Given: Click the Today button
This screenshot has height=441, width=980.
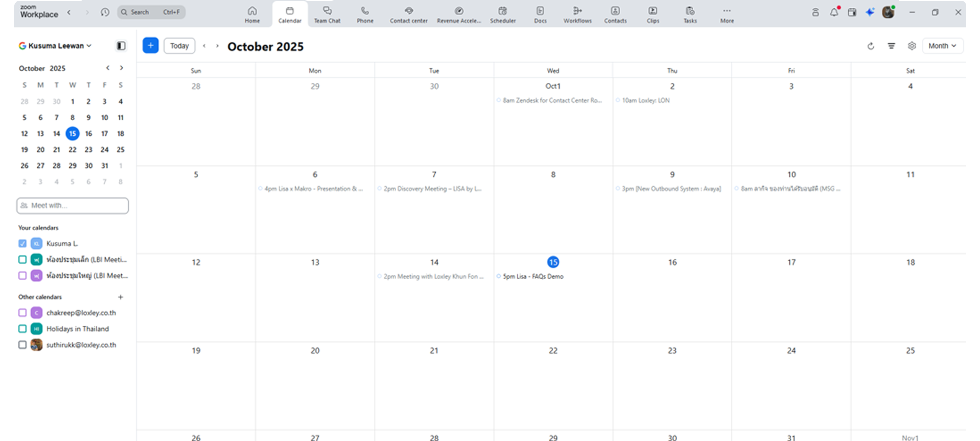Looking at the screenshot, I should point(179,46).
